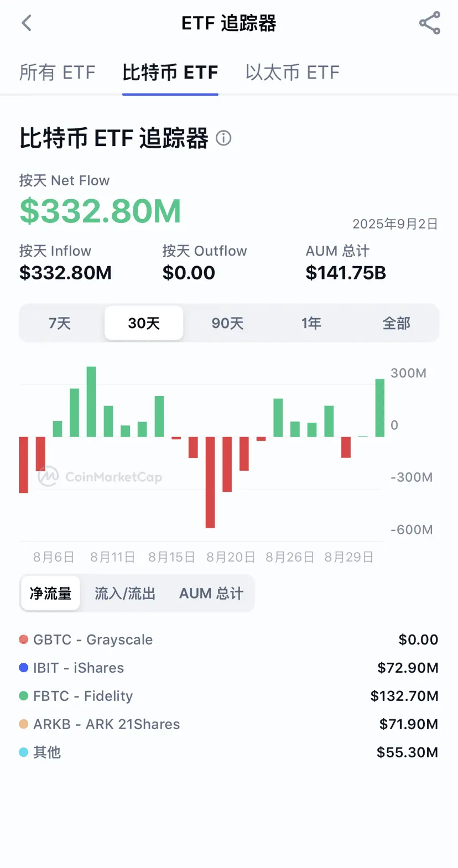Image resolution: width=458 pixels, height=868 pixels.
Task: Select the 90天 time range
Action: point(227,323)
